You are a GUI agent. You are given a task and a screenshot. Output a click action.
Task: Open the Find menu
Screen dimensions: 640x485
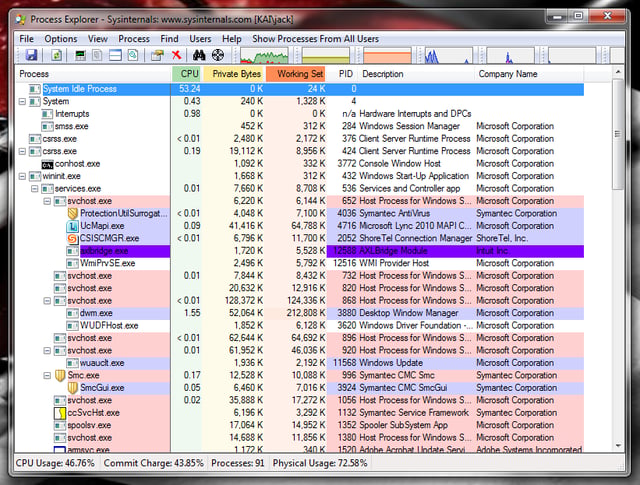(x=169, y=39)
